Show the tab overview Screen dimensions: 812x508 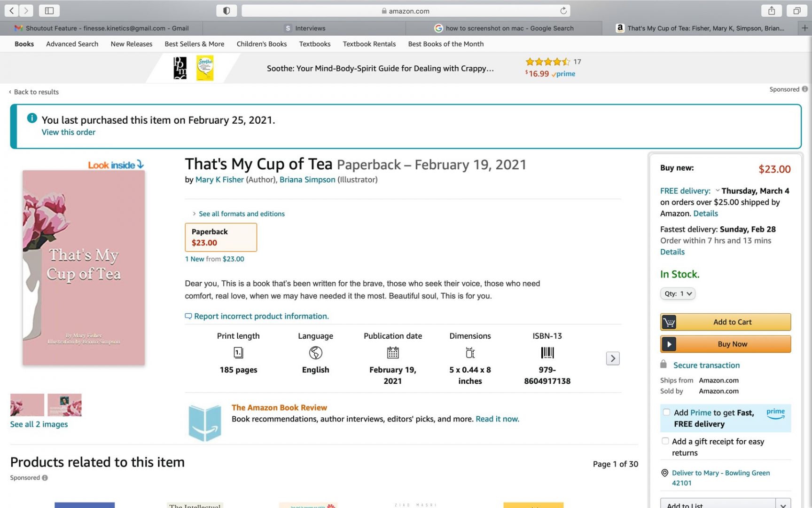pos(797,11)
